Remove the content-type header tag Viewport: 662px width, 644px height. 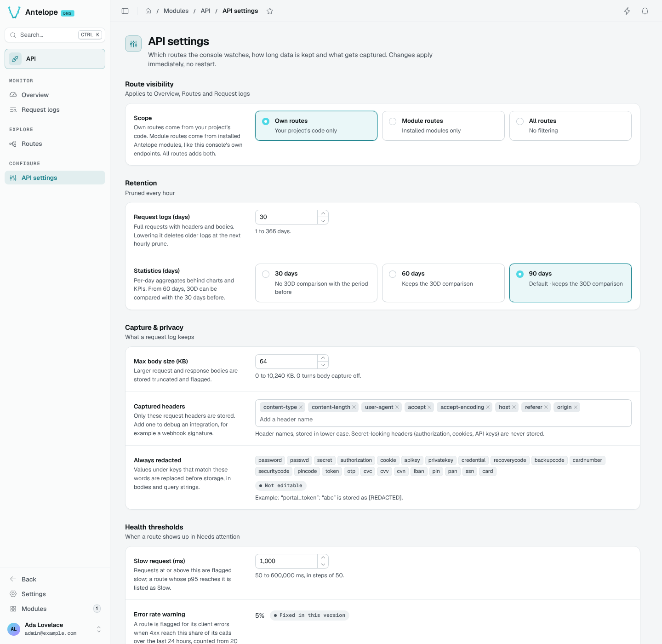[301, 407]
